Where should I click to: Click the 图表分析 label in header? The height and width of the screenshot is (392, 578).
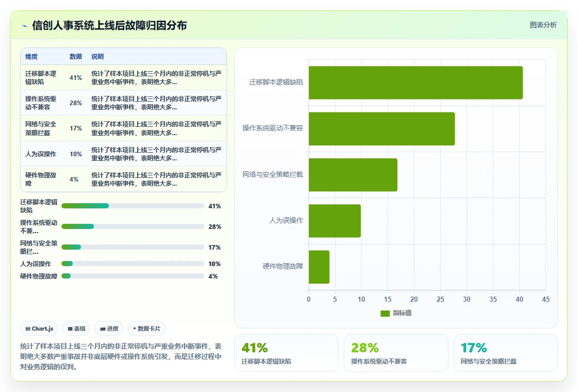click(543, 25)
